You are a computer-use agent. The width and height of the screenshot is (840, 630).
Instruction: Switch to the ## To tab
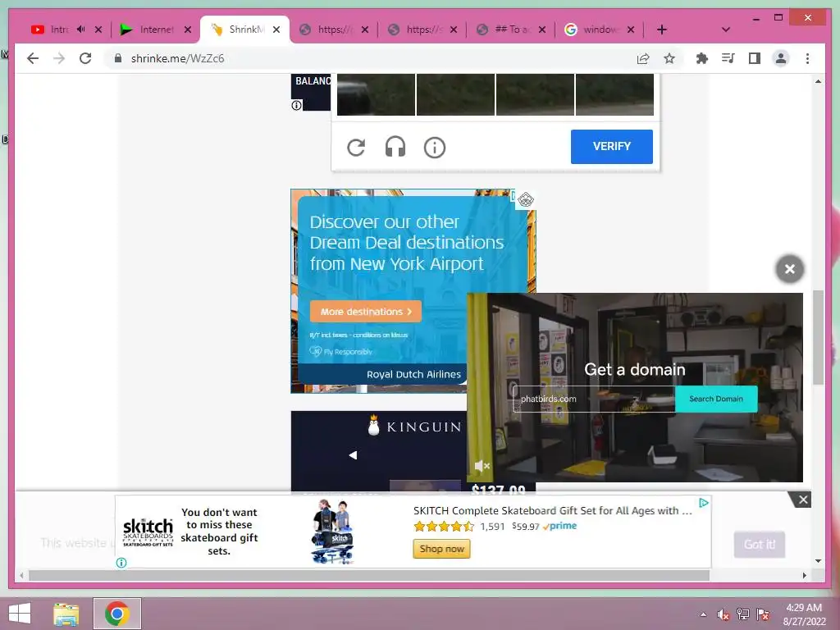[512, 30]
